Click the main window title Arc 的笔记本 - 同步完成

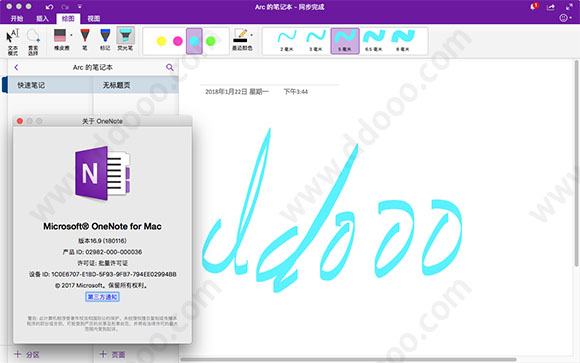pos(290,7)
